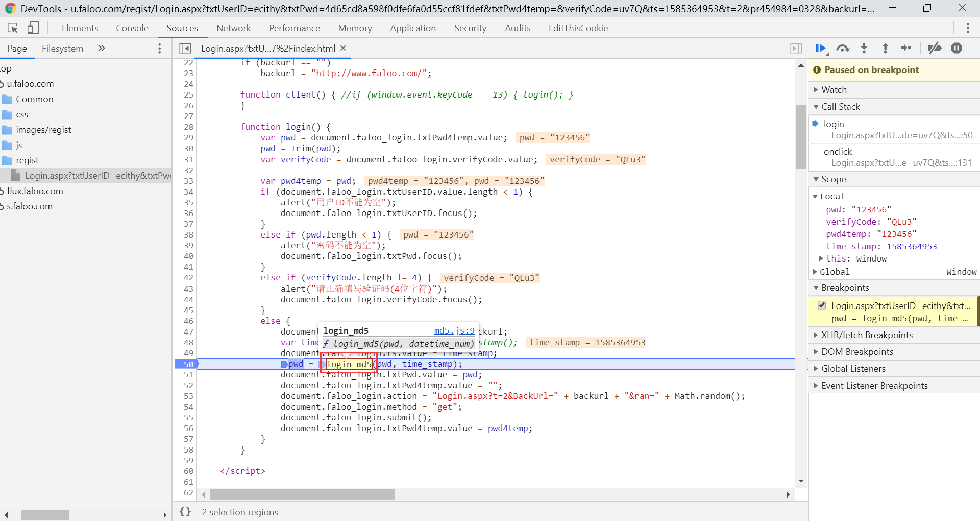Toggle the device toolbar icon
This screenshot has width=980, height=521.
(x=33, y=28)
